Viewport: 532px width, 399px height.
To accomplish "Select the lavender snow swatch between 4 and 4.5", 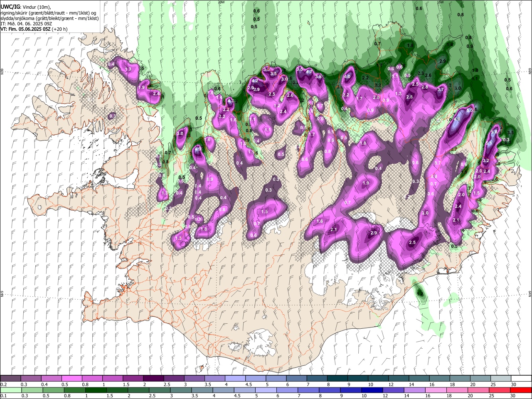I will click(x=234, y=379).
